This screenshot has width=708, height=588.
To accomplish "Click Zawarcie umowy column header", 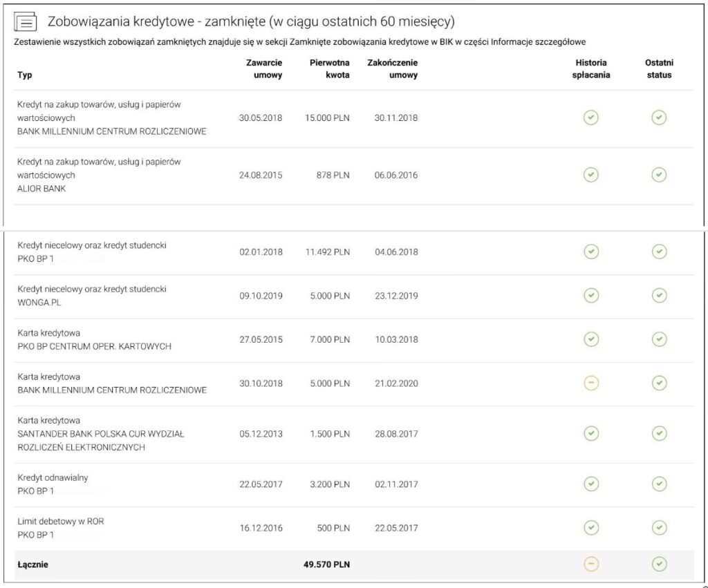I will (263, 69).
